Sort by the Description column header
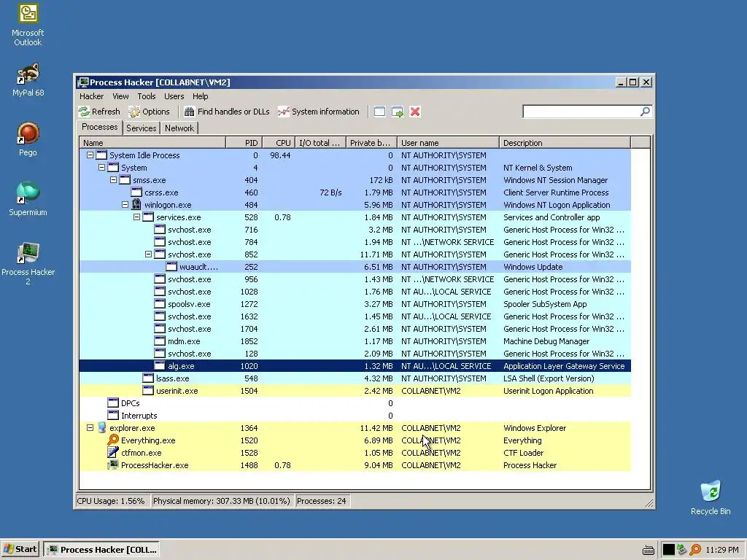Image resolution: width=747 pixels, height=560 pixels. tap(565, 142)
